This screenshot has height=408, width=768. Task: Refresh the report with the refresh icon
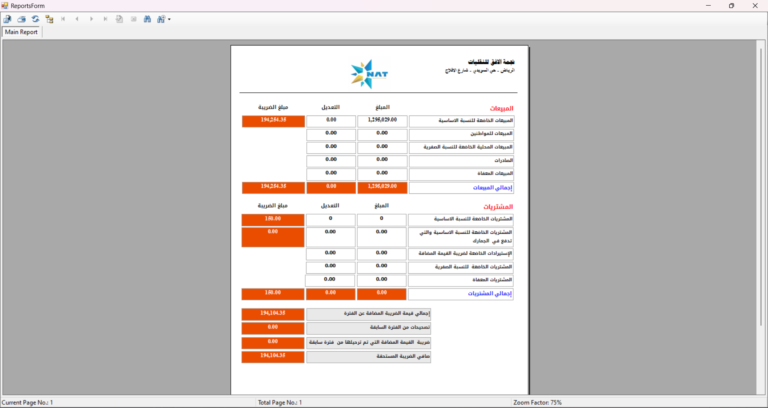pos(34,19)
